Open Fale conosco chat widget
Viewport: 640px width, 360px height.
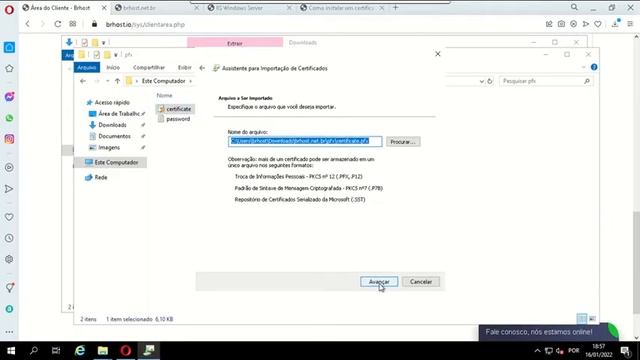549,332
